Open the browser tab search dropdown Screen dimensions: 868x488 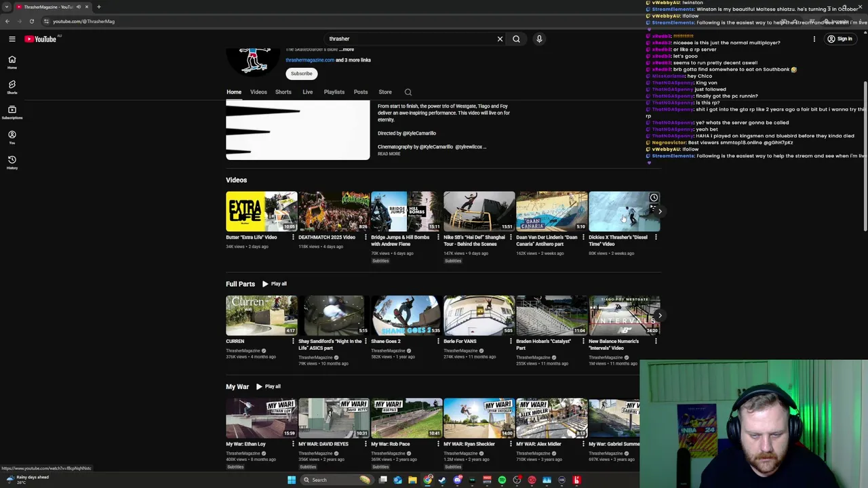click(x=7, y=7)
